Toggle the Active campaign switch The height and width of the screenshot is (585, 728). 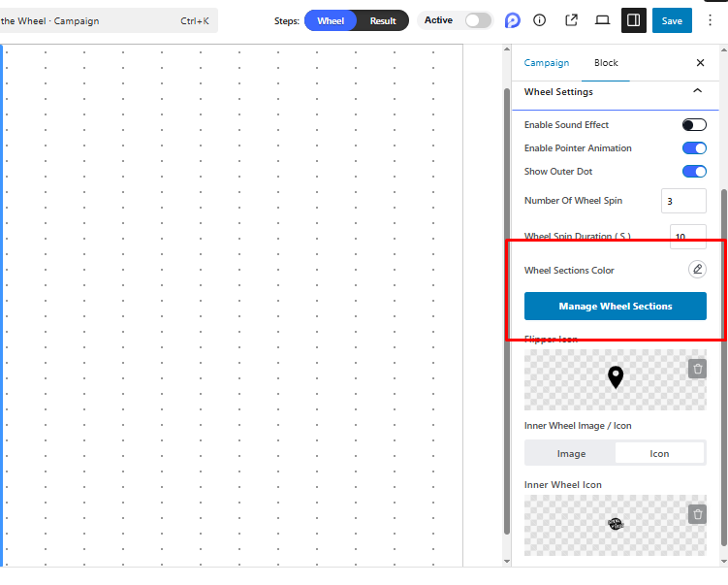pyautogui.click(x=478, y=20)
